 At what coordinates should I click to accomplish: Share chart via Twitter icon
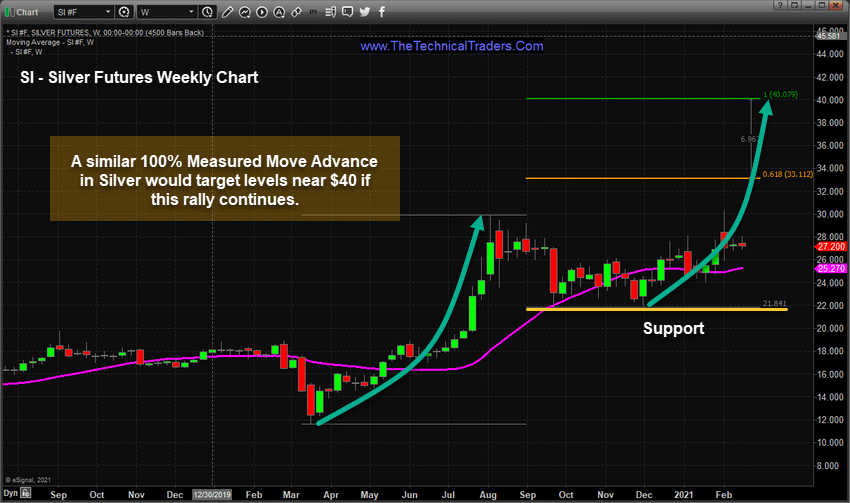pyautogui.click(x=365, y=12)
